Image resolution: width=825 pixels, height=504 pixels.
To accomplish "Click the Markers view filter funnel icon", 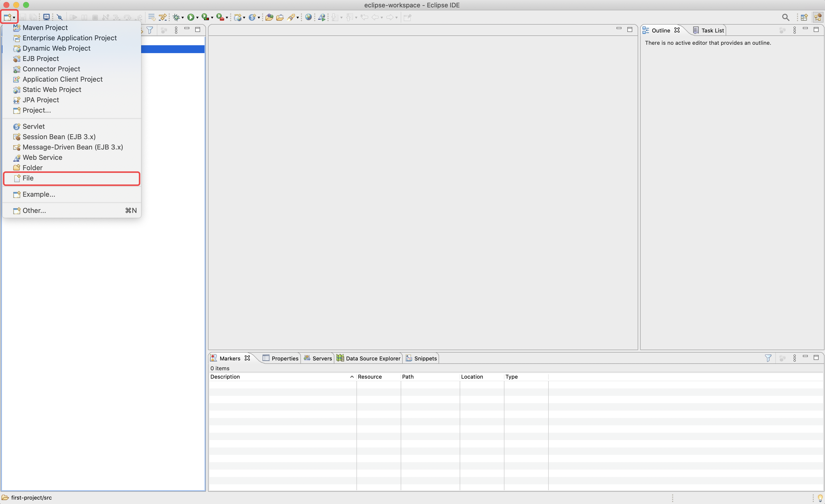I will coord(768,358).
